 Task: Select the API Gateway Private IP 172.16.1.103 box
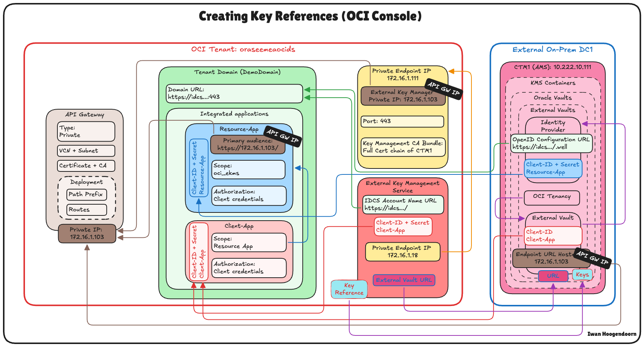pos(87,234)
